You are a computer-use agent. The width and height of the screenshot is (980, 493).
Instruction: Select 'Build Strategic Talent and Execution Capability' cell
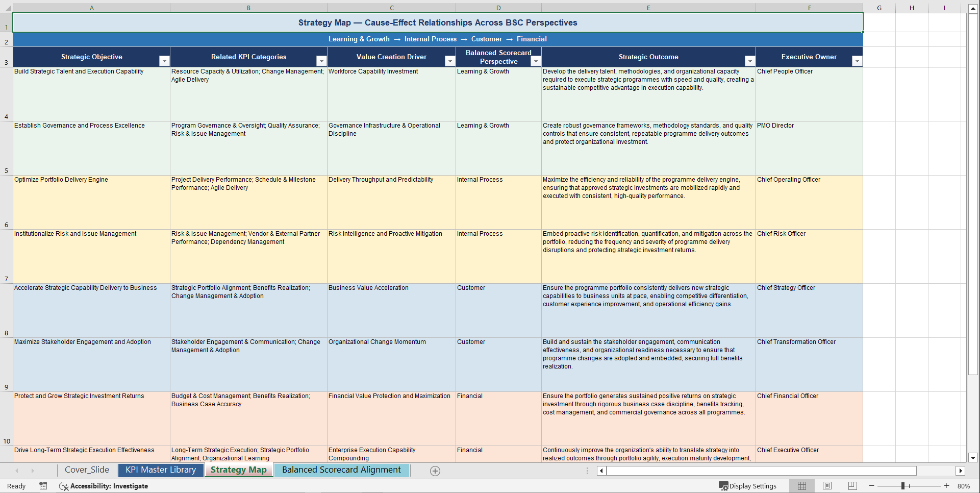tap(92, 94)
